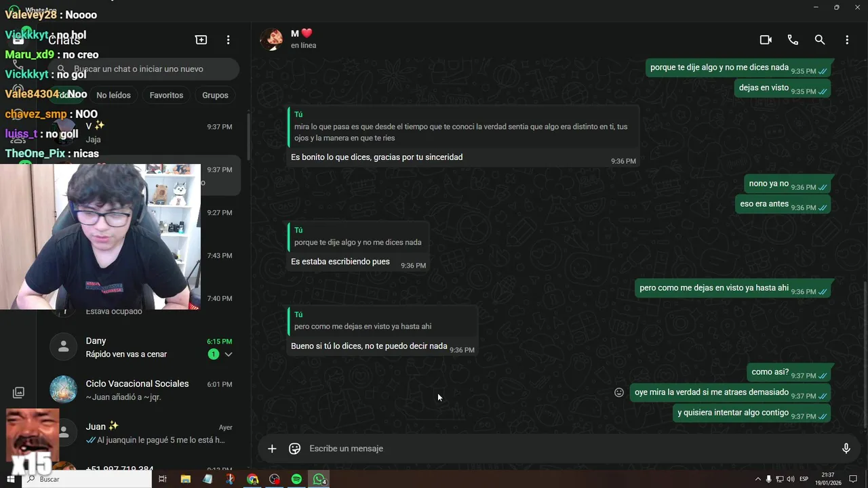The width and height of the screenshot is (868, 488).
Task: Open the WhatsApp taskbar icon
Action: pyautogui.click(x=319, y=479)
